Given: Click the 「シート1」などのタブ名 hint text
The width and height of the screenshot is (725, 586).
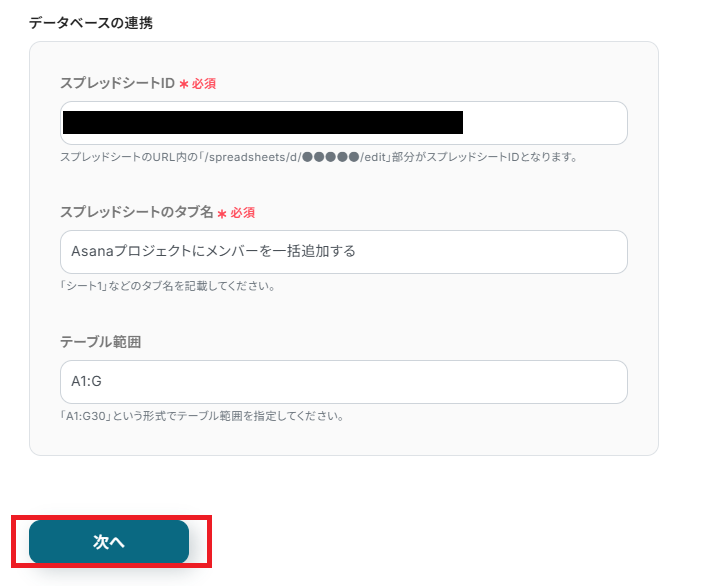Looking at the screenshot, I should click(x=167, y=286).
